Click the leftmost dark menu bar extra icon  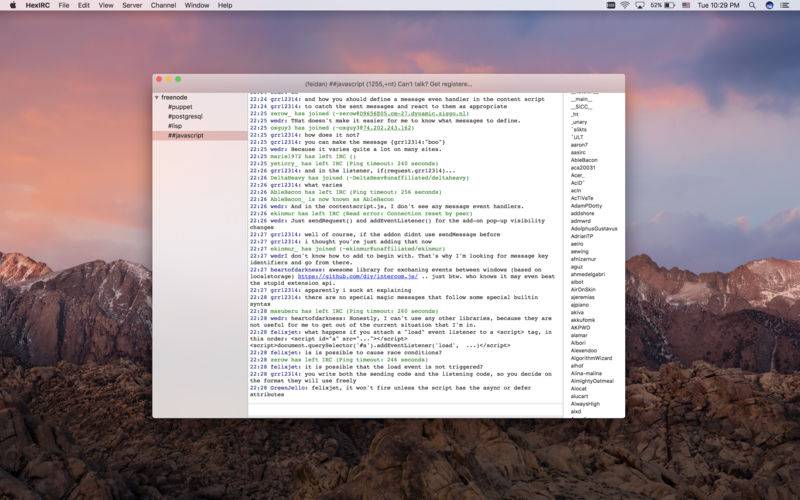(611, 5)
